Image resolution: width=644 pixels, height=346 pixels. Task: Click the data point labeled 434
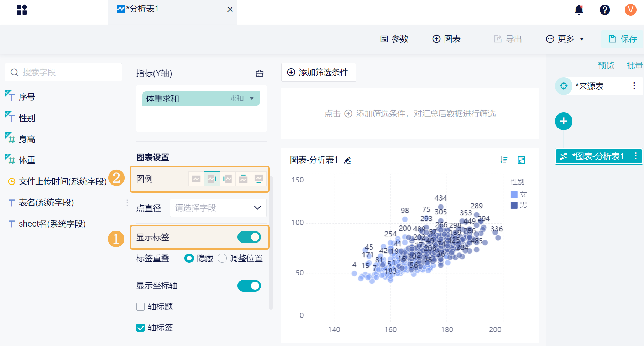441,207
